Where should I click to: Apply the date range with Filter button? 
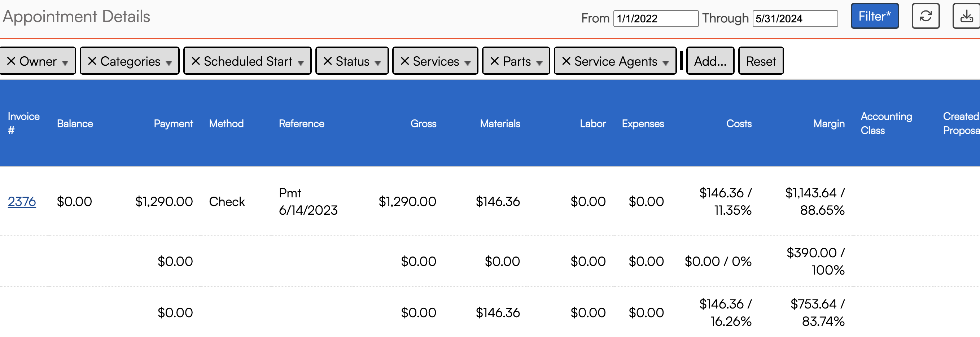(x=874, y=16)
